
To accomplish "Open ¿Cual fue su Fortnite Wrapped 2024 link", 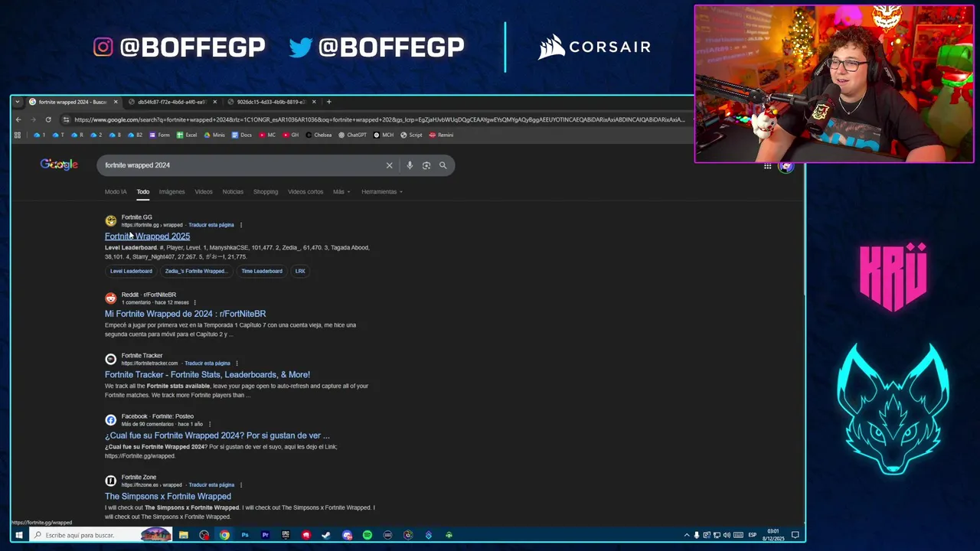I will pyautogui.click(x=217, y=435).
